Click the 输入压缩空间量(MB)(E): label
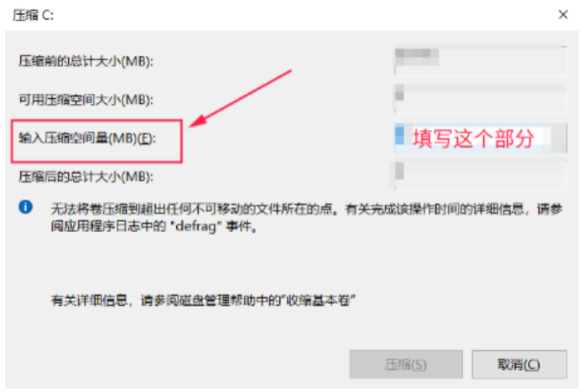Image resolution: width=582 pixels, height=392 pixels. click(87, 138)
